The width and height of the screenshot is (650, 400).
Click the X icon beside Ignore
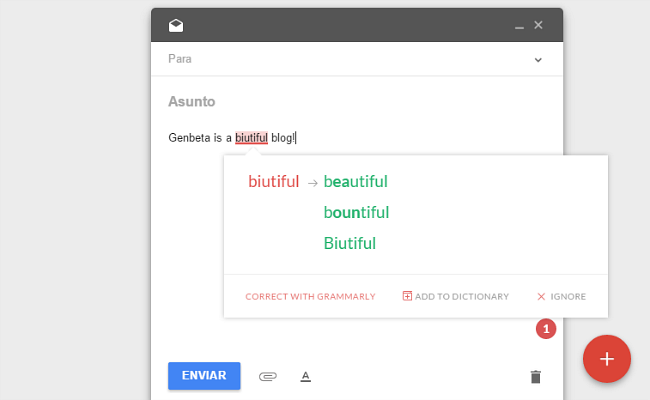pyautogui.click(x=541, y=296)
